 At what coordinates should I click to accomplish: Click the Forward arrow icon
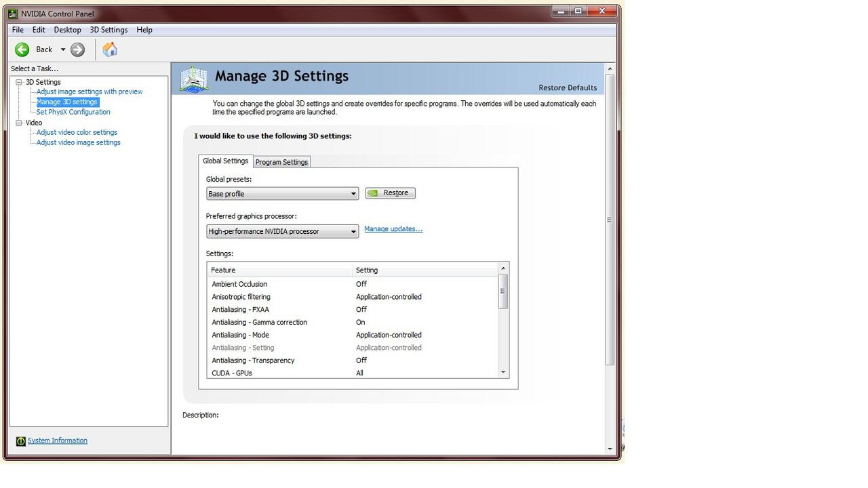[x=78, y=49]
